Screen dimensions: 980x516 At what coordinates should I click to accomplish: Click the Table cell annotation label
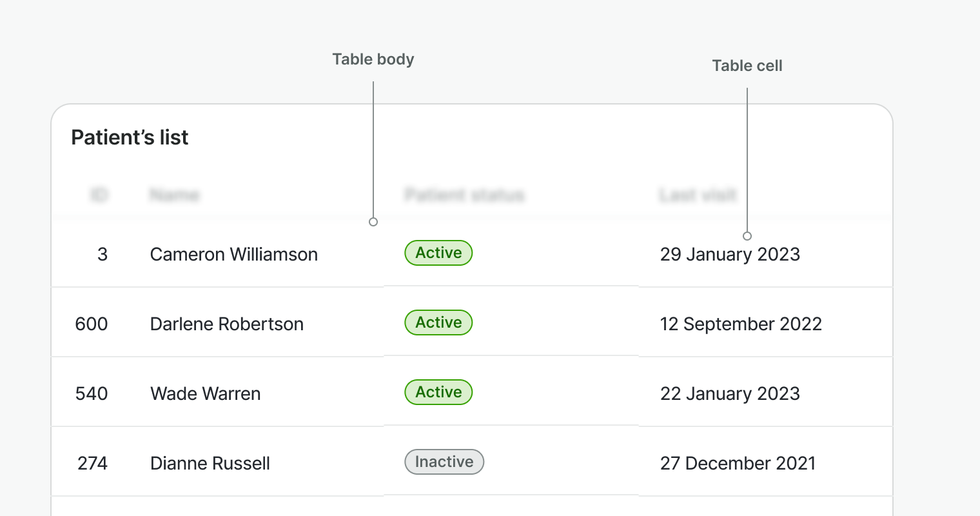[x=747, y=66]
